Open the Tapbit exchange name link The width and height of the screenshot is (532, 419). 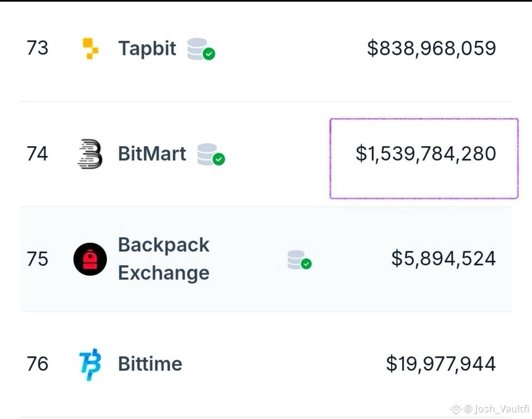pyautogui.click(x=147, y=48)
